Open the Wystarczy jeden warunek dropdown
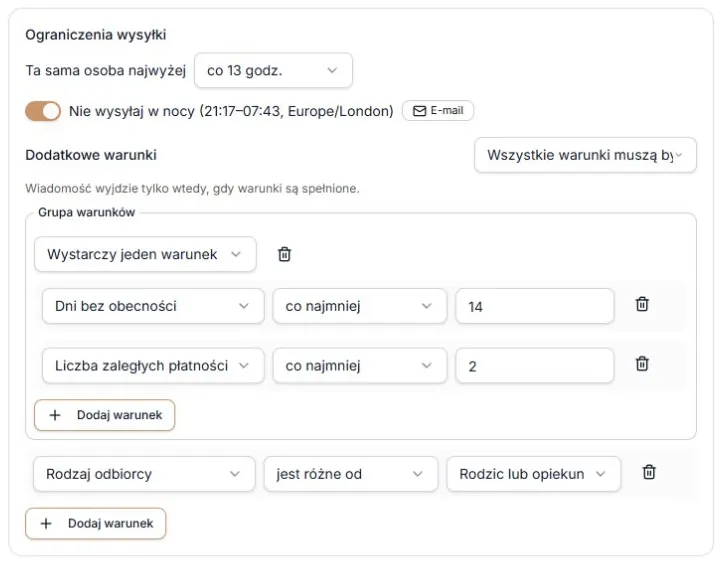The height and width of the screenshot is (565, 721). [x=145, y=254]
